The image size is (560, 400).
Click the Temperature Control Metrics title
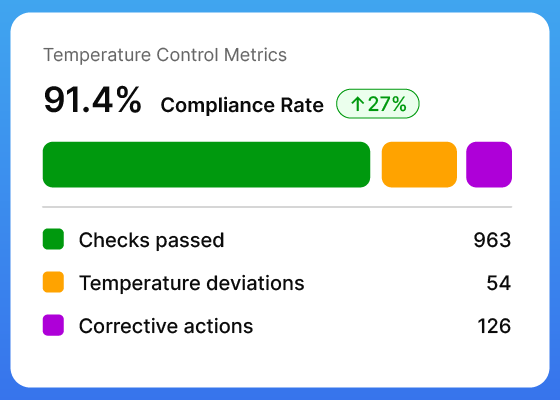click(x=165, y=55)
